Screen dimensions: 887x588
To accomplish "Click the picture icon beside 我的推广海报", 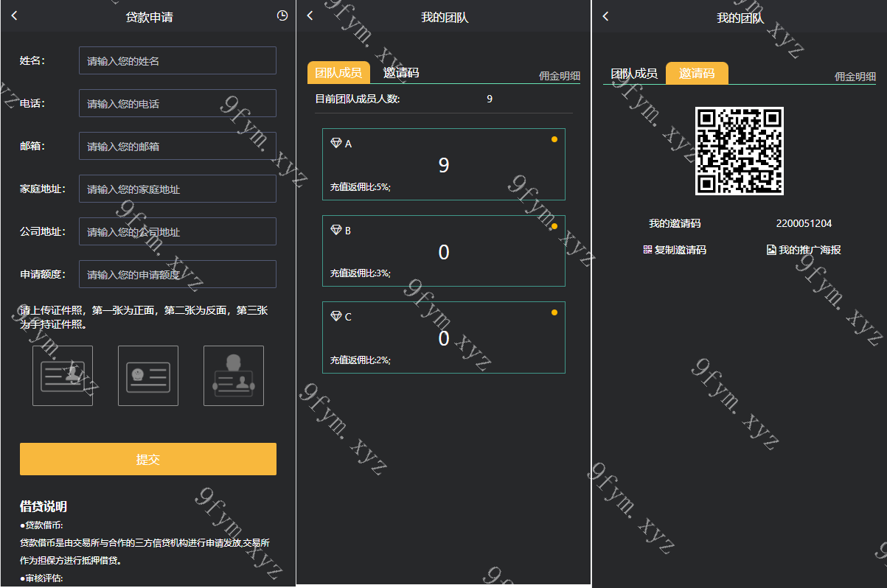I will pyautogui.click(x=771, y=250).
